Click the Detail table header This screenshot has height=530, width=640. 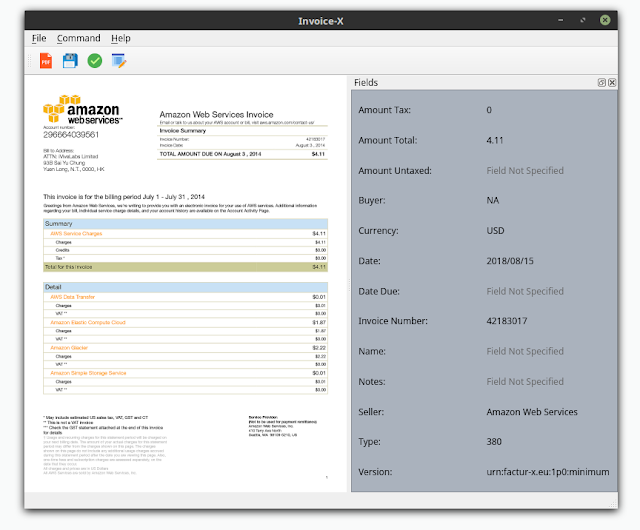pos(185,287)
